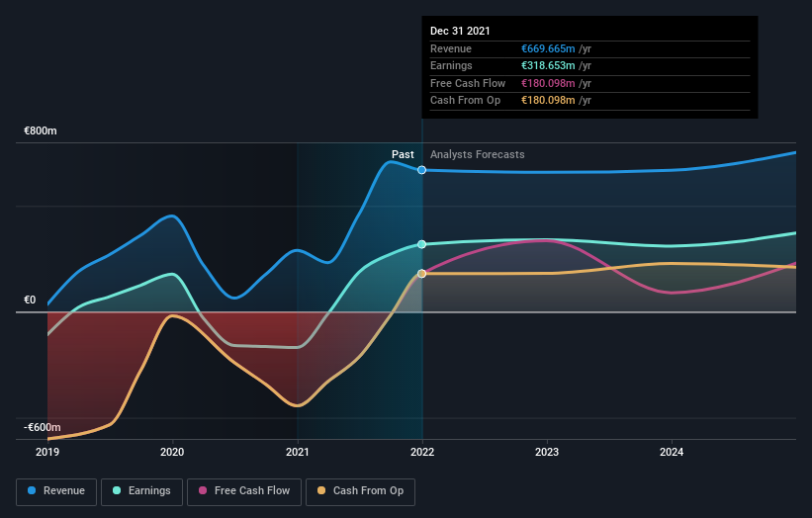Click the Earnings row label in tooltip
The height and width of the screenshot is (518, 812).
[x=451, y=65]
